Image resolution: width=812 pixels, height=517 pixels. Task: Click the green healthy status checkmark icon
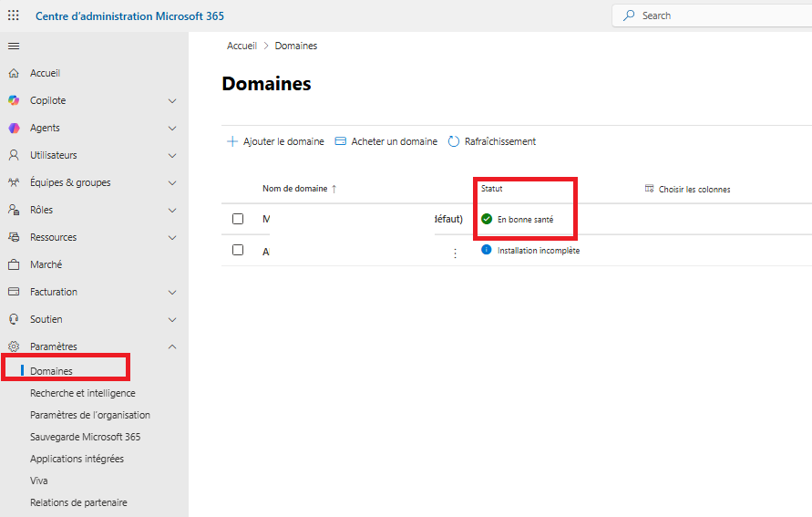point(487,219)
